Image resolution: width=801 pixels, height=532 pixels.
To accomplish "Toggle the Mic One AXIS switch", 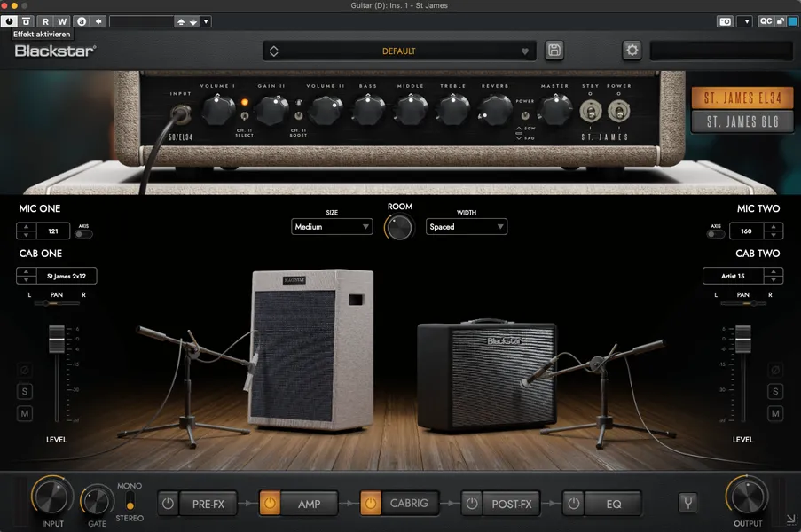I will [83, 234].
